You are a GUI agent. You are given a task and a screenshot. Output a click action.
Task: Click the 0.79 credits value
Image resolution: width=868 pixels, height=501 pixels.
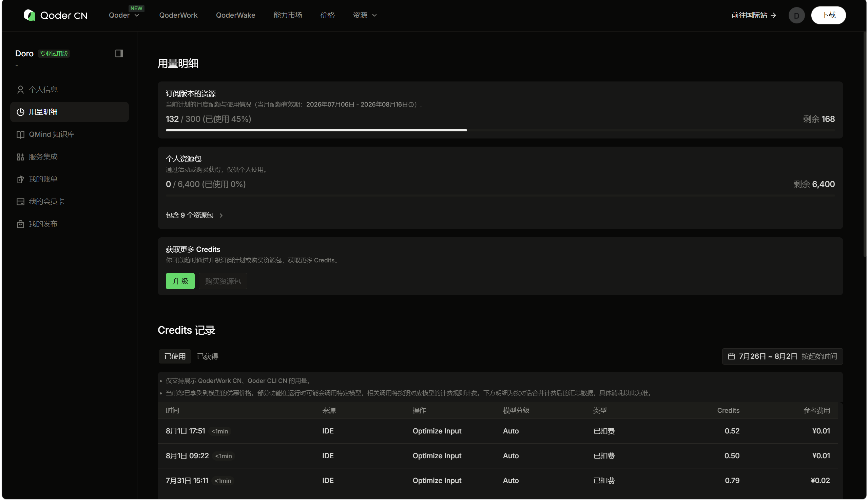(x=732, y=481)
